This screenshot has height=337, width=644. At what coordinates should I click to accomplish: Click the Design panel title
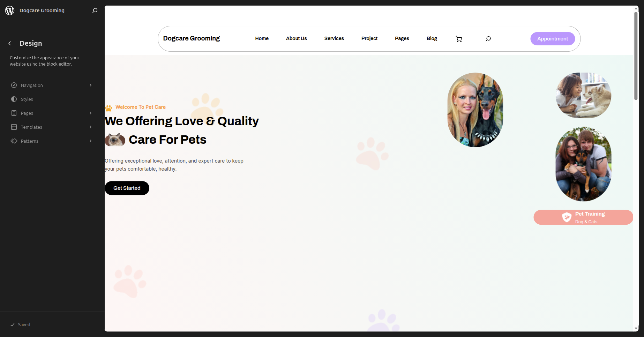31,43
